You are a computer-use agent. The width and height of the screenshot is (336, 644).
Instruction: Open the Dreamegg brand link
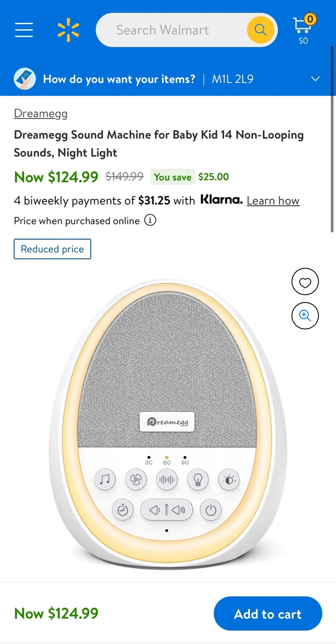[x=41, y=114]
